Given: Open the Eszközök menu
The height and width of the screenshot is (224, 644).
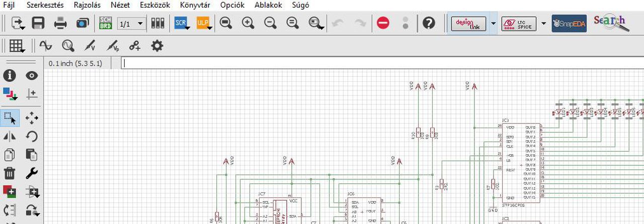Looking at the screenshot, I should (x=155, y=6).
